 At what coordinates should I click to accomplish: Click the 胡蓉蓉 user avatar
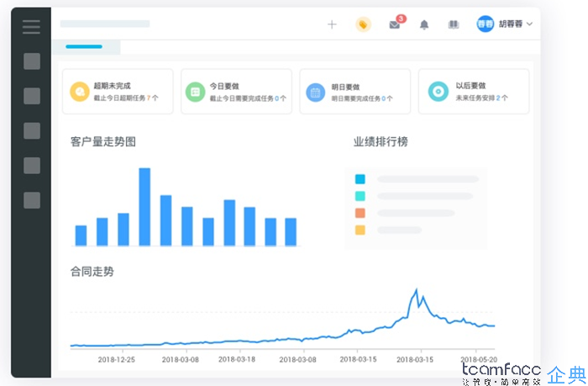pyautogui.click(x=485, y=24)
